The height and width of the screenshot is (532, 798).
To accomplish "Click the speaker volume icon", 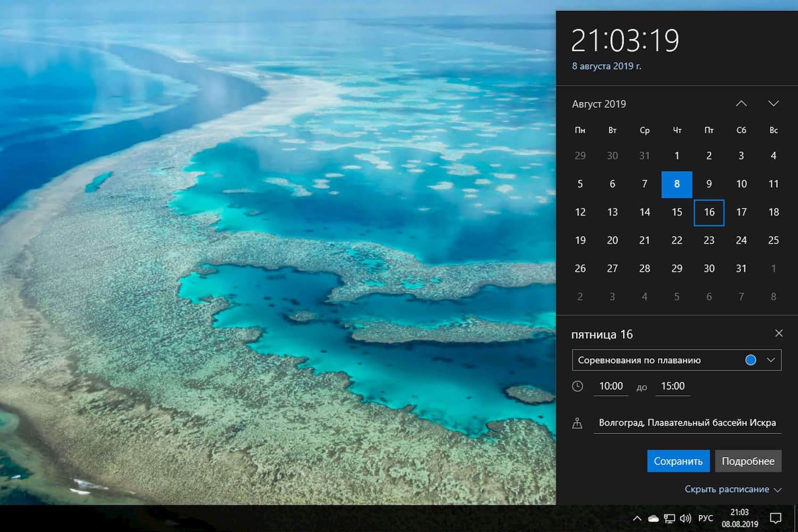I will 685,518.
